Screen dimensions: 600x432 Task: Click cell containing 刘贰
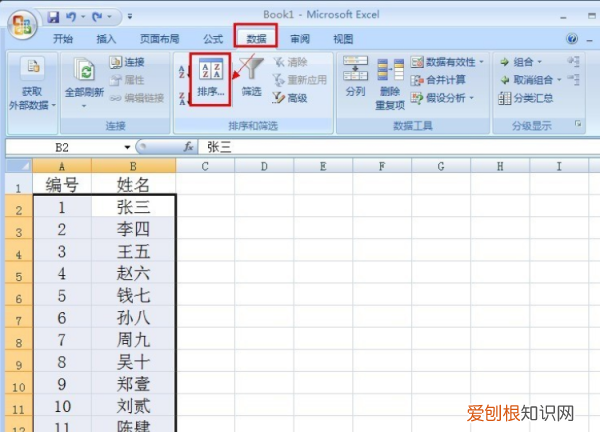tap(133, 405)
